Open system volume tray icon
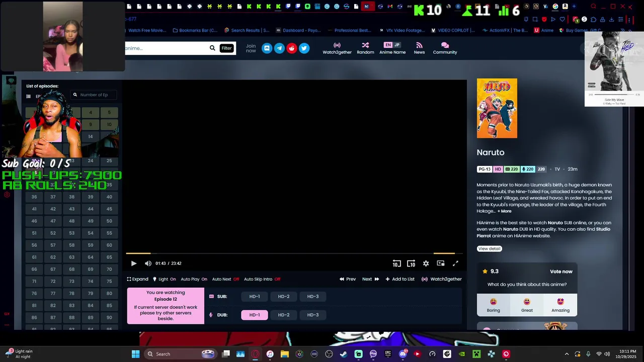Image resolution: width=644 pixels, height=362 pixels. pos(607,354)
